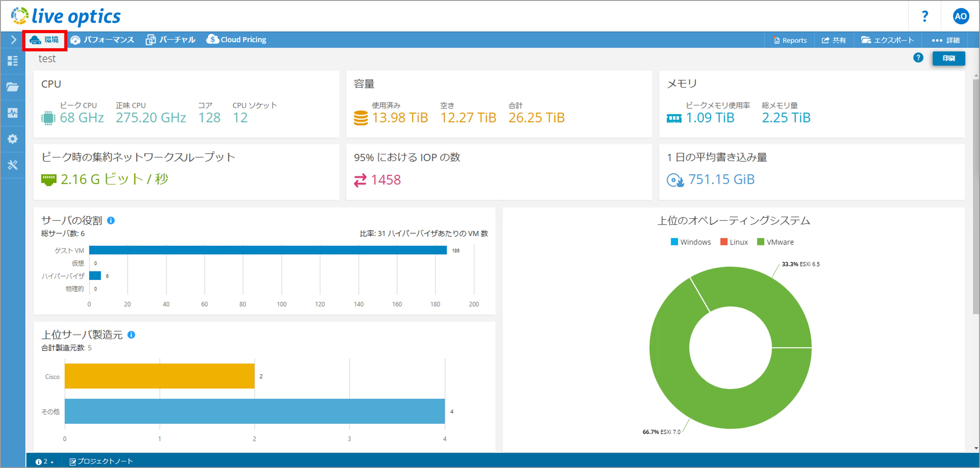The width and height of the screenshot is (980, 468).
Task: Click the IOPS arrows icon
Action: coord(360,180)
